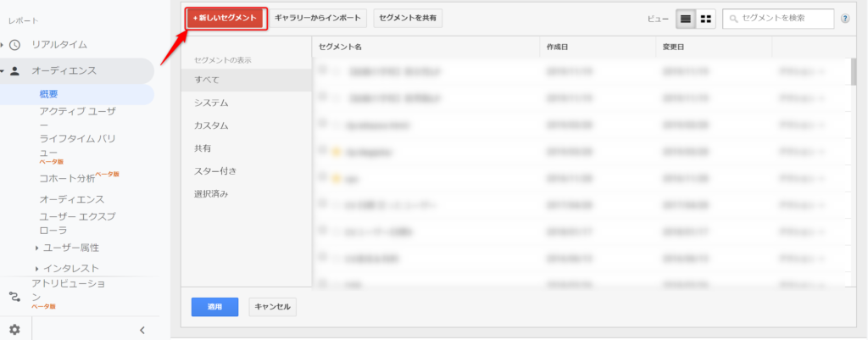Open コホート分析 report

click(x=68, y=178)
